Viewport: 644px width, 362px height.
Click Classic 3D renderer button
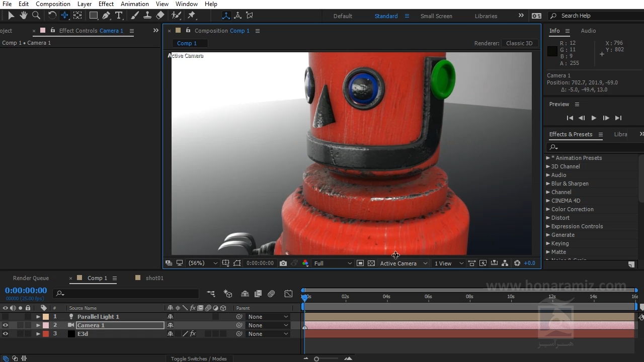[519, 43]
